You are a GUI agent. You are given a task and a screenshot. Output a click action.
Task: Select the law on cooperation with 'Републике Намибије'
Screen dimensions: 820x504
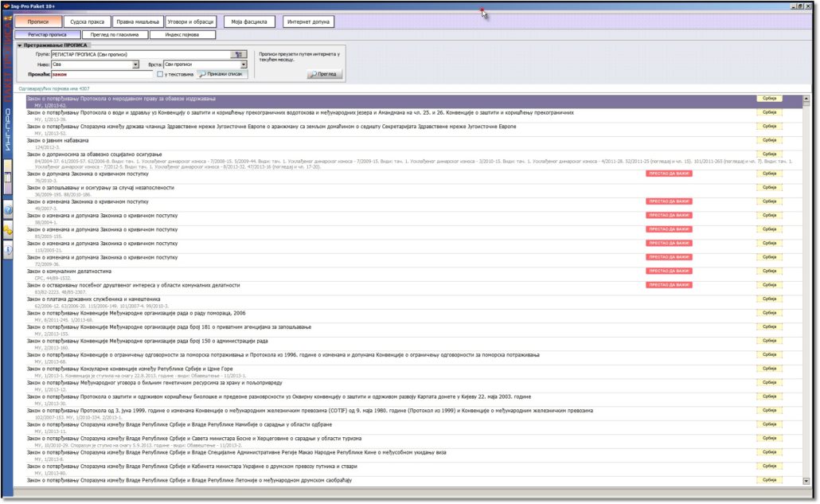[414, 428]
